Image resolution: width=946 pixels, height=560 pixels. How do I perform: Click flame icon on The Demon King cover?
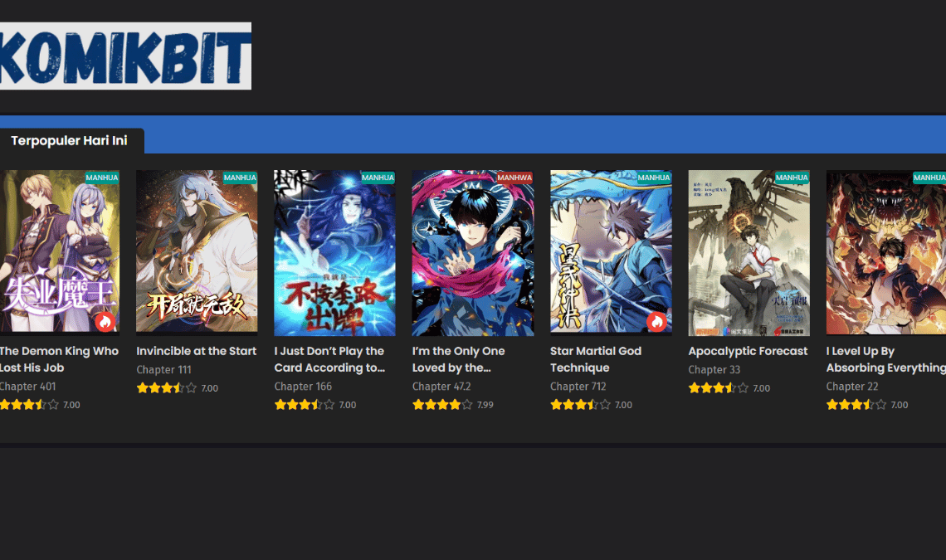click(104, 322)
